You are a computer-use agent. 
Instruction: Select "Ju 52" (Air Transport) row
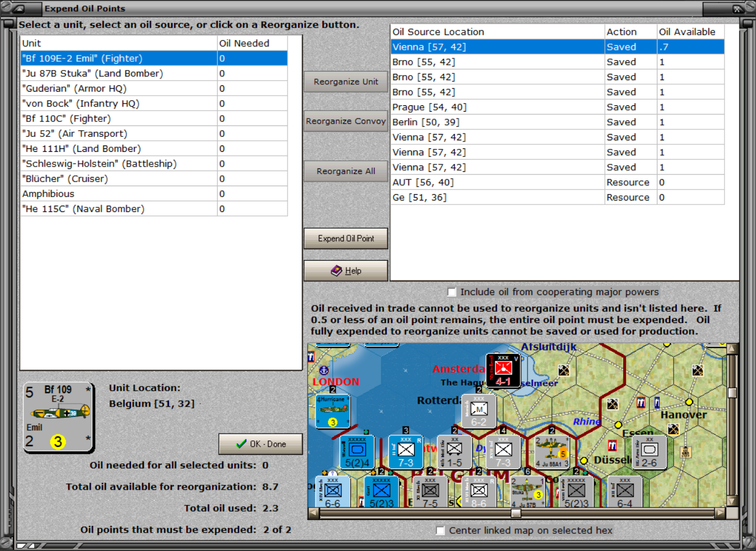153,133
